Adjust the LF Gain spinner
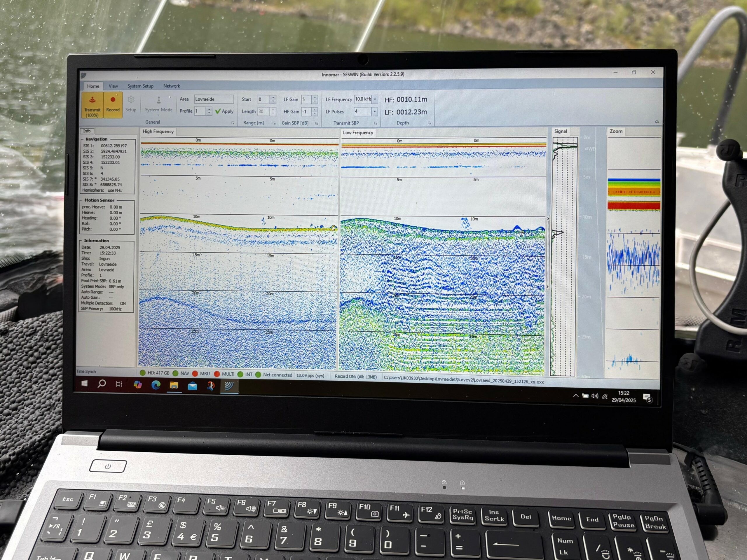Screen dimensions: 747x560 tap(315, 99)
